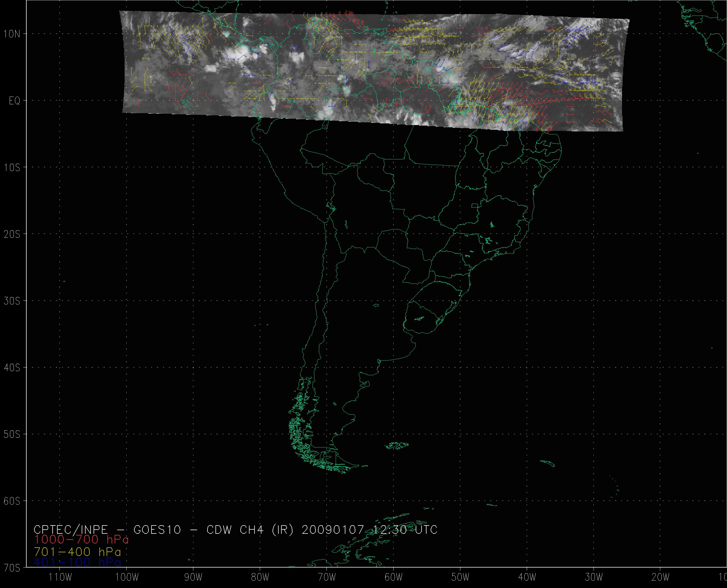Click the 20S latitude axis label
727x588 pixels.
(x=12, y=234)
